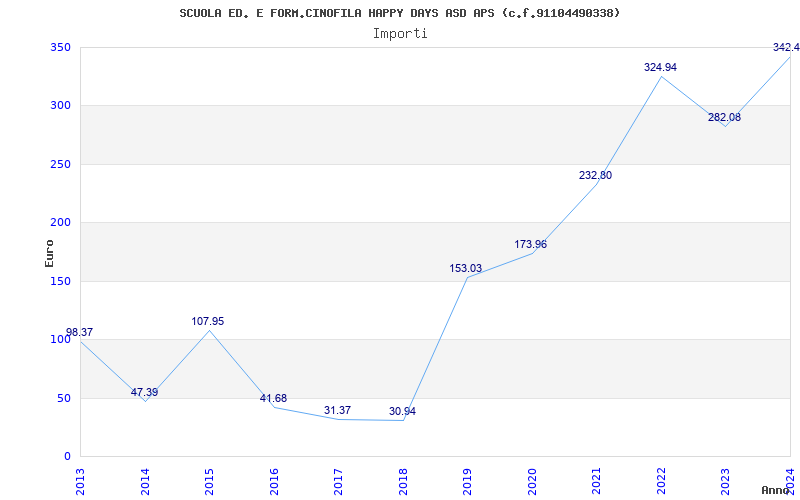
Task: Click the 2016 x-axis year label
Action: [x=274, y=481]
